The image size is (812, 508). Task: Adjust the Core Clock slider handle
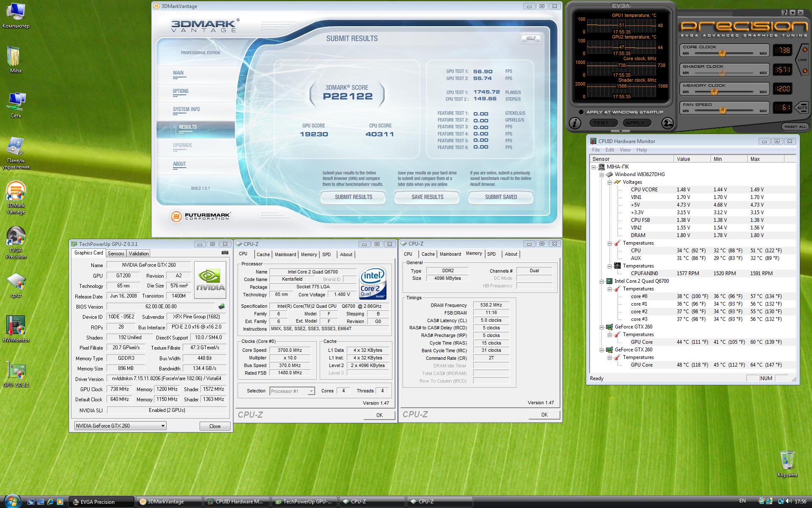click(x=722, y=53)
